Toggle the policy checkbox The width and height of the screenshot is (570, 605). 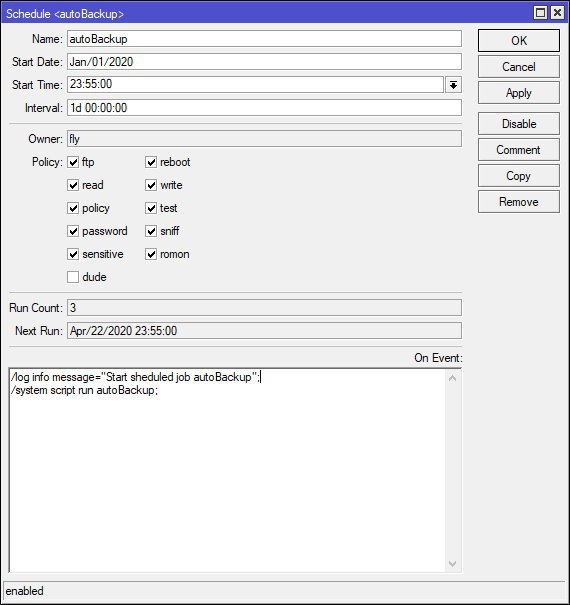pos(73,208)
